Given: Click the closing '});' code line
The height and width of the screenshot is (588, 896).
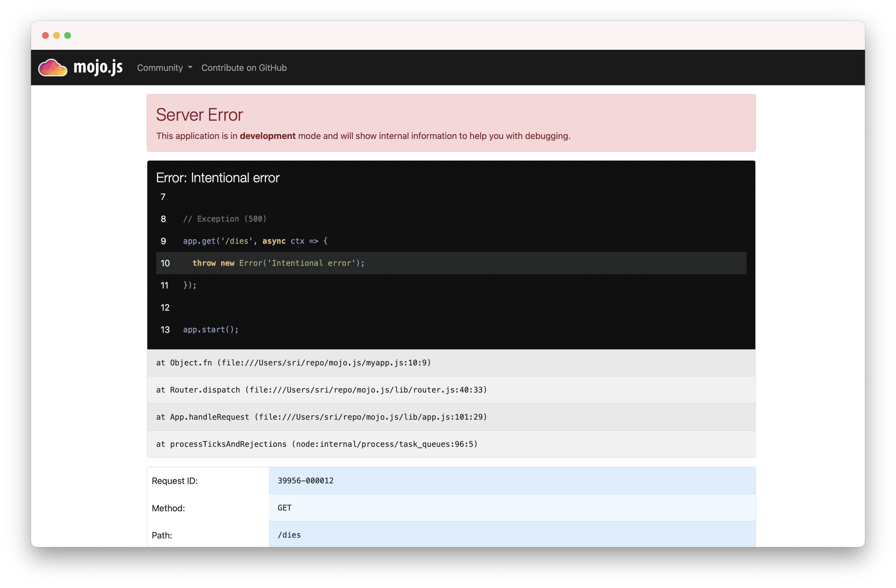Looking at the screenshot, I should click(190, 285).
